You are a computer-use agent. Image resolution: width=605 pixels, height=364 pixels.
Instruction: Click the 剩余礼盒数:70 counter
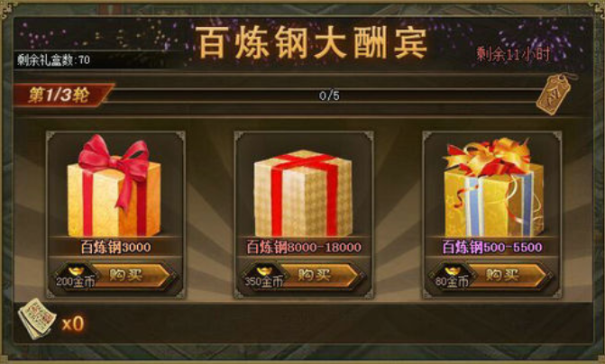(53, 59)
